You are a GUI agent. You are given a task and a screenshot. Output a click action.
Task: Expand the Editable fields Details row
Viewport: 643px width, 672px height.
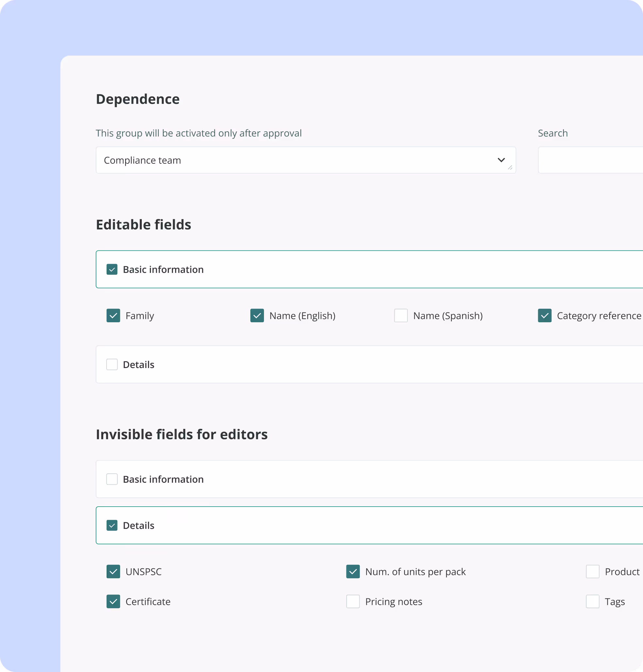pos(377,364)
